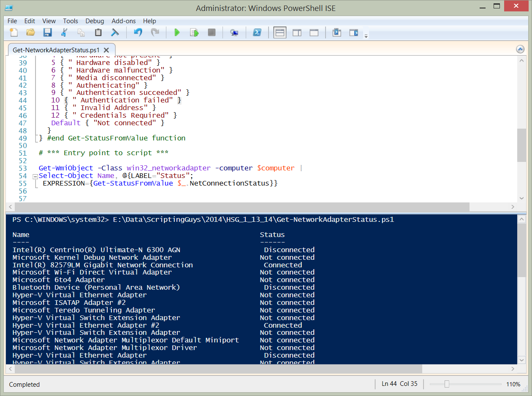Click the PowerShell ISE title bar icon
The image size is (532, 396).
click(x=8, y=7)
